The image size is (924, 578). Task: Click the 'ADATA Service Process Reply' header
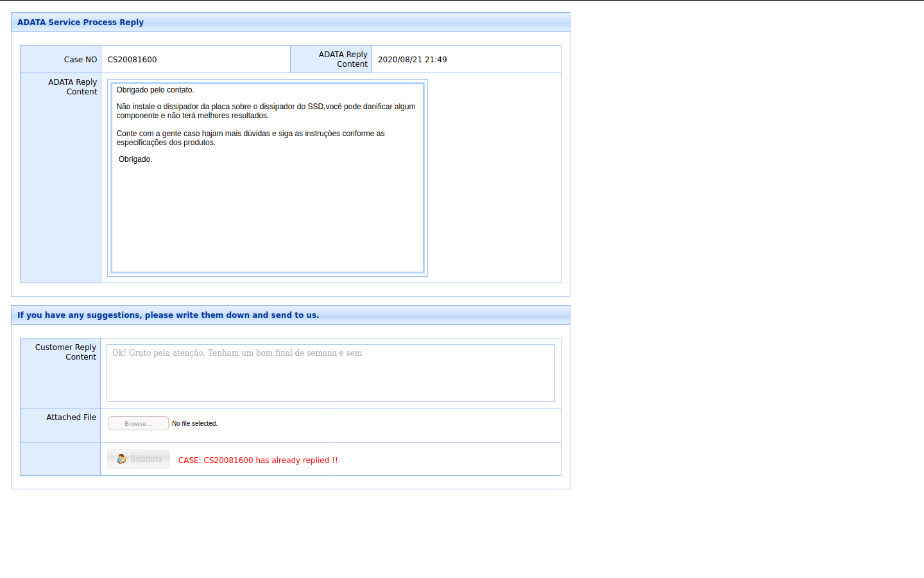point(81,22)
